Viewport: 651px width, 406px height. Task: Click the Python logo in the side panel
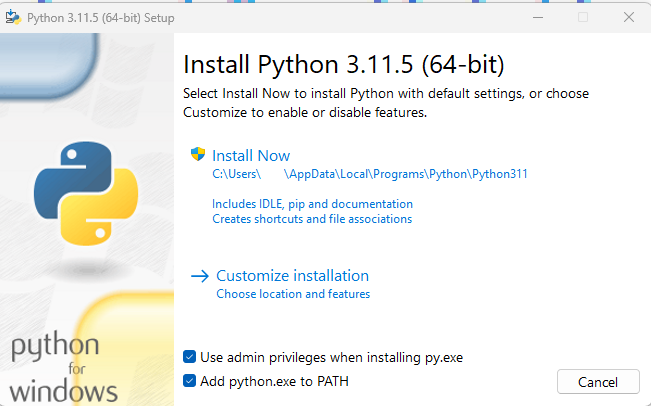point(86,193)
